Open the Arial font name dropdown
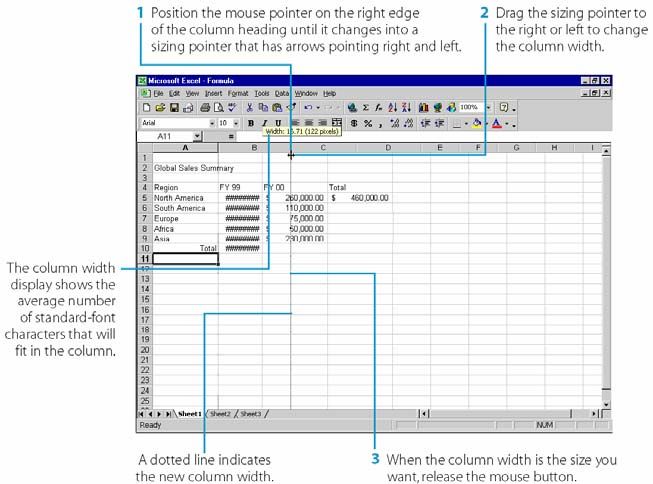The height and width of the screenshot is (484, 653). (x=212, y=123)
